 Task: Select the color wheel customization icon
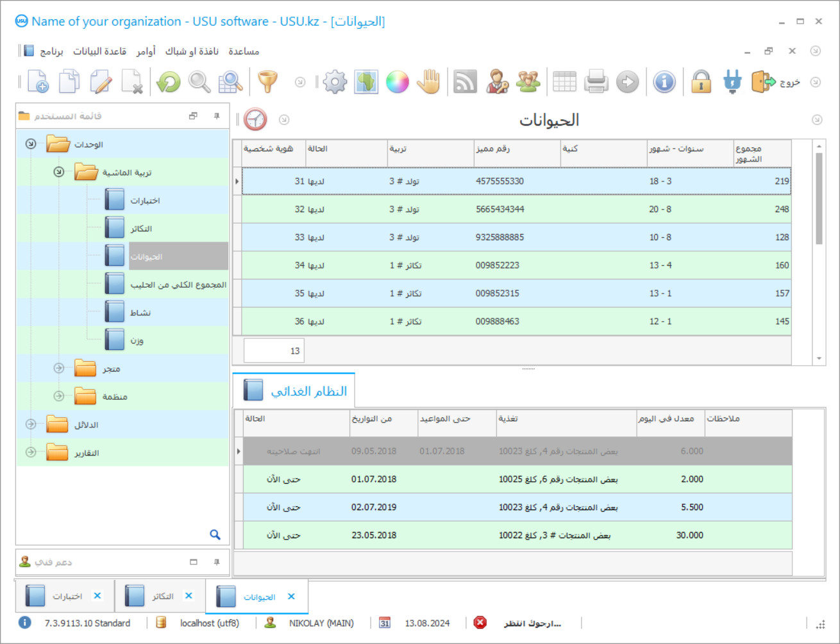click(398, 82)
